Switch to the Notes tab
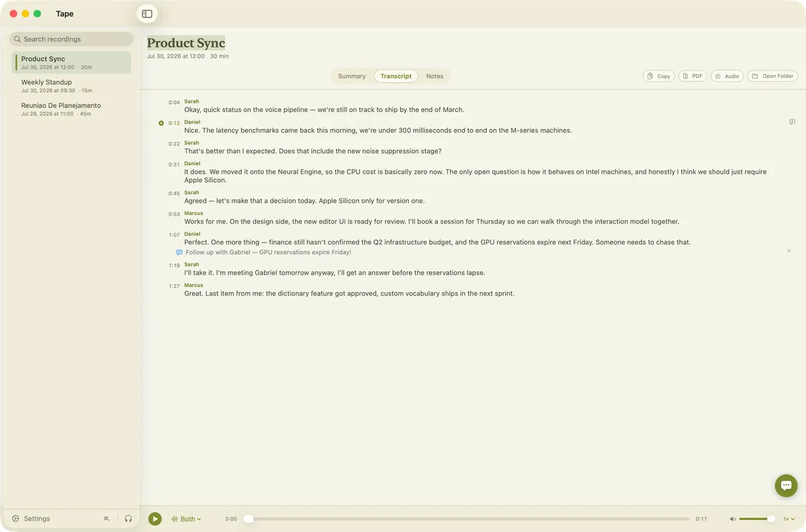Viewport: 806px width, 532px height. pos(435,76)
